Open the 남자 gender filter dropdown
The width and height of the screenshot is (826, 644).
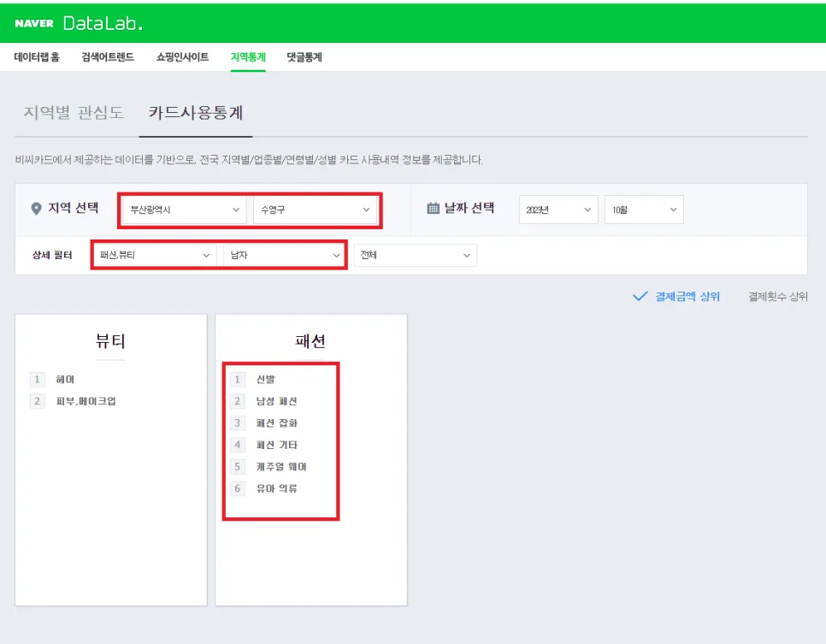pyautogui.click(x=285, y=255)
